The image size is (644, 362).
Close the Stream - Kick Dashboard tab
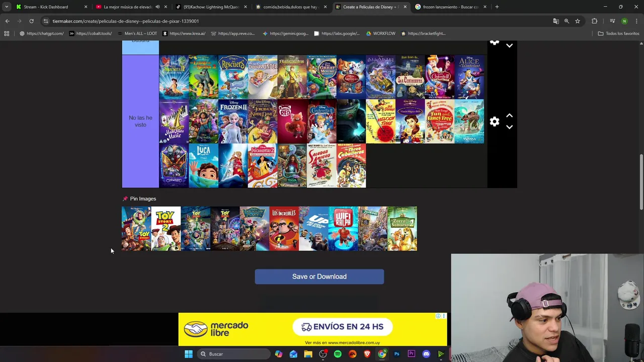tap(86, 7)
